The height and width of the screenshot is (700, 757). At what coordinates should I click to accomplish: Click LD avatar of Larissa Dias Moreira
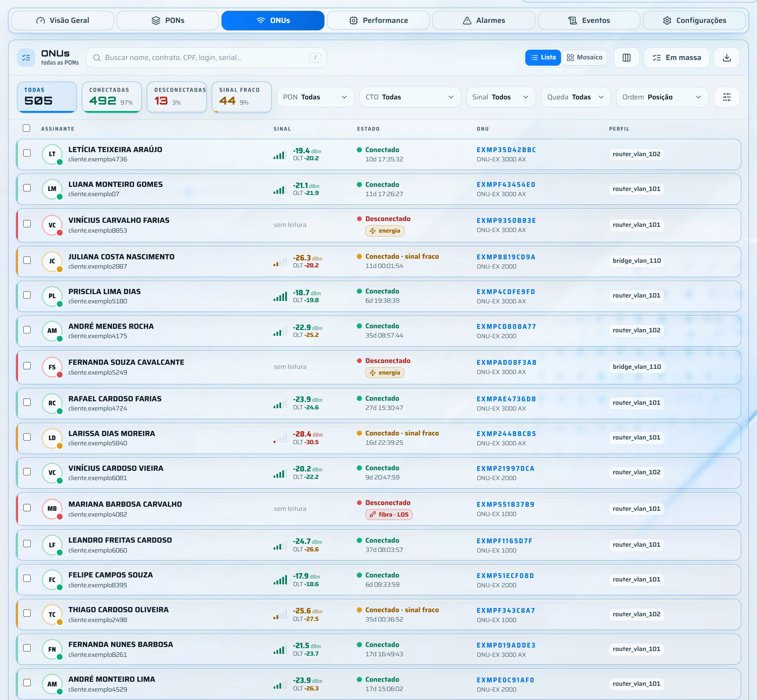click(x=52, y=438)
